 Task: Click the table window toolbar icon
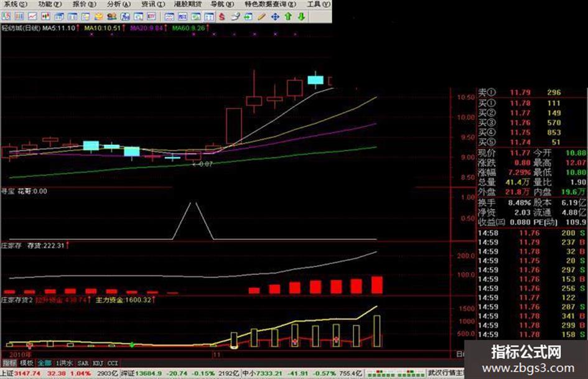(72, 17)
